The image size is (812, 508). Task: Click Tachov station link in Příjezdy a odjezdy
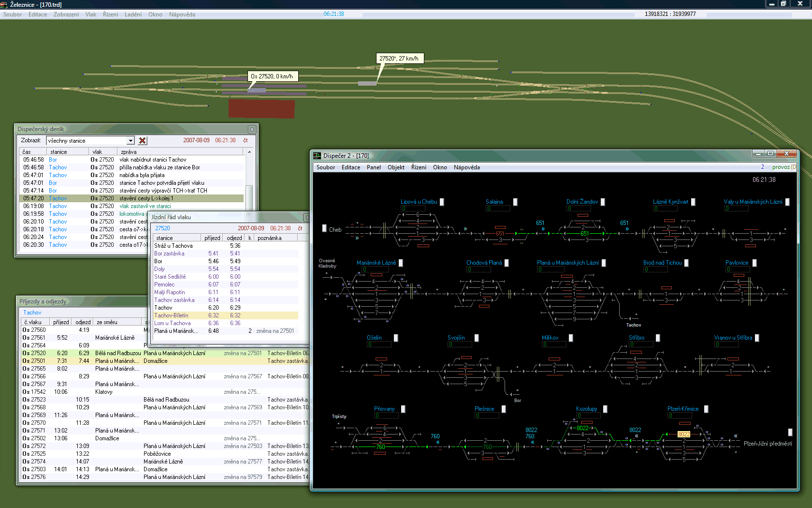[32, 313]
